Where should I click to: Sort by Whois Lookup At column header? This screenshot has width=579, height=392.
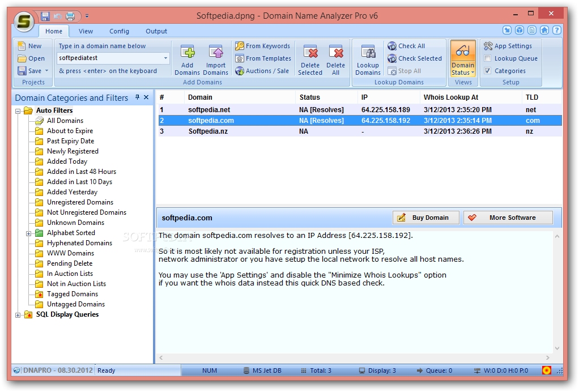click(x=471, y=97)
